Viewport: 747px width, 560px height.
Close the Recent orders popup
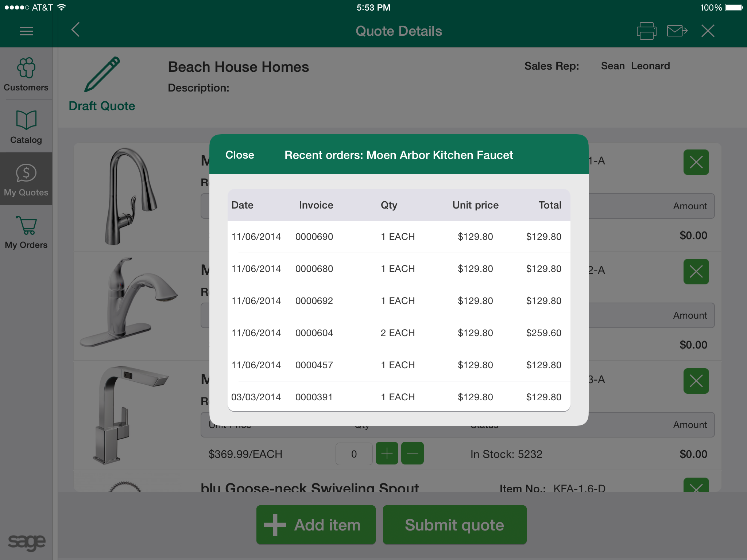point(240,155)
